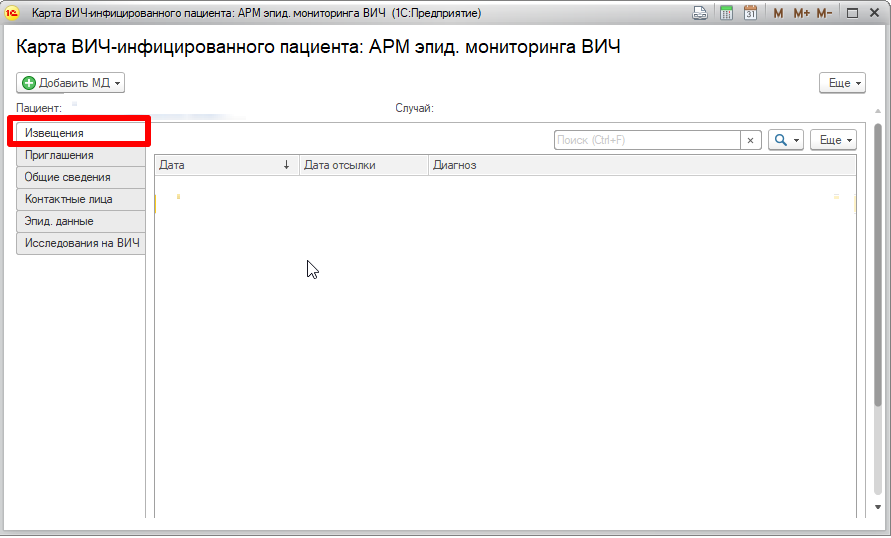Click the Поиск (Ctrl+F) search field
Viewport: 891px width, 538px height.
(x=647, y=140)
